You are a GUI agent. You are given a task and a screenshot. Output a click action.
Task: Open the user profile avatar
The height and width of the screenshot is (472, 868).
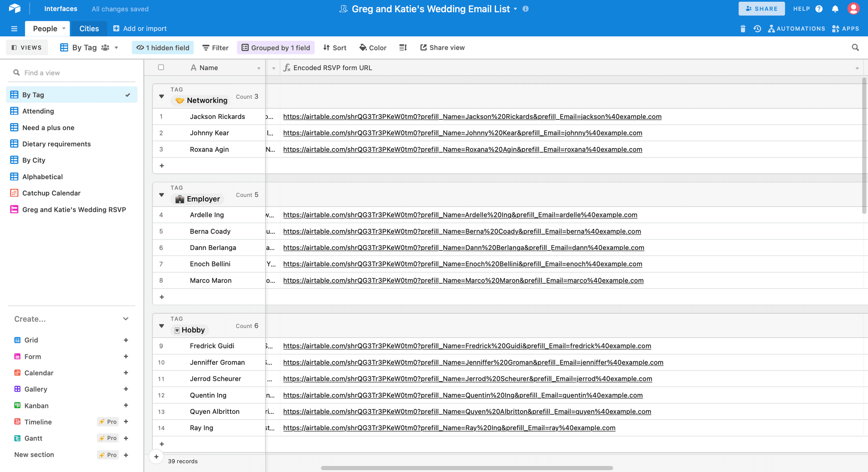[853, 9]
